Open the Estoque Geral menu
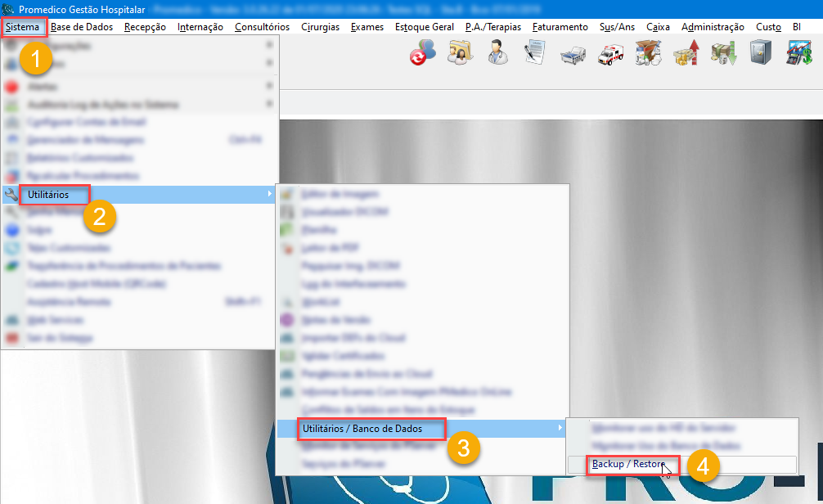Viewport: 823px width, 504px height. [424, 27]
